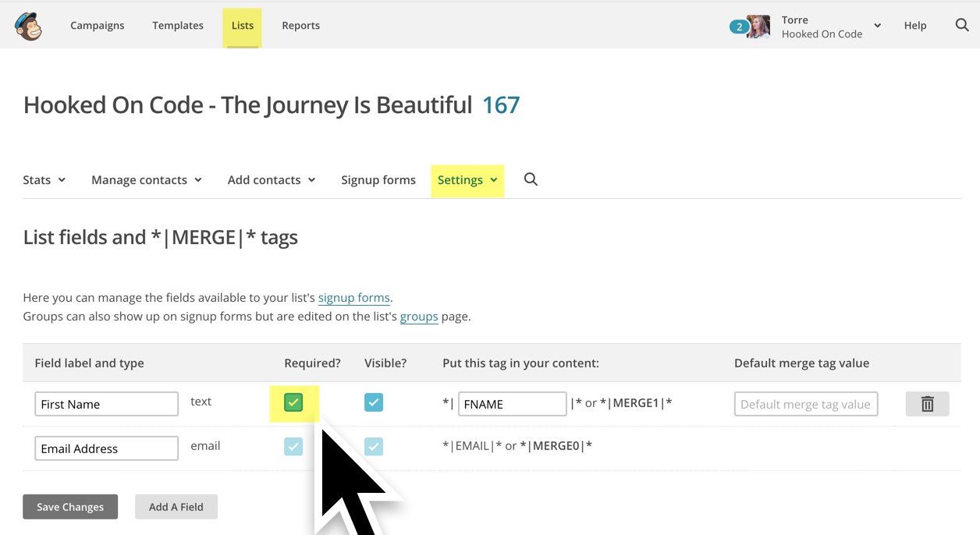Click the subscriber count 167

[501, 105]
